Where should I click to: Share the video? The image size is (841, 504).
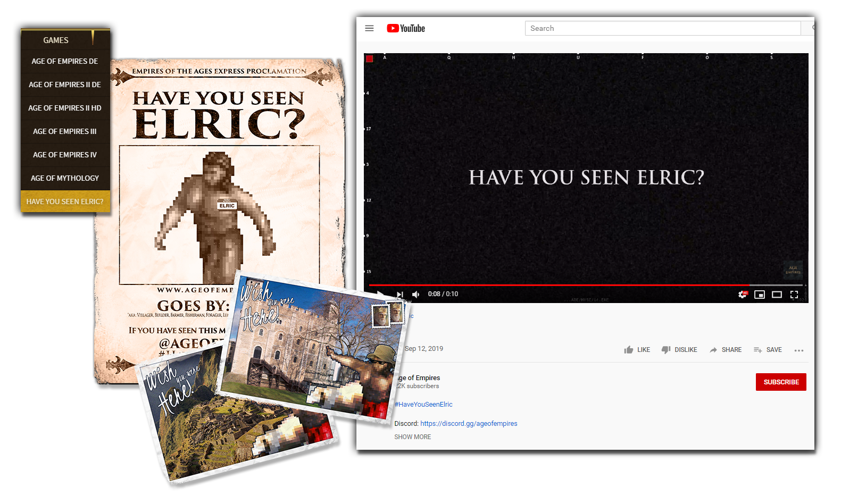(x=725, y=350)
